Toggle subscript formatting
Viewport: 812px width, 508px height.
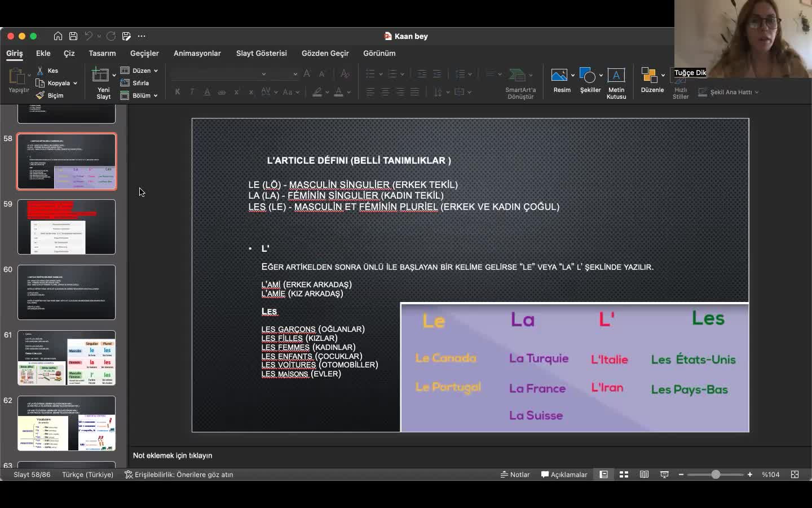251,92
